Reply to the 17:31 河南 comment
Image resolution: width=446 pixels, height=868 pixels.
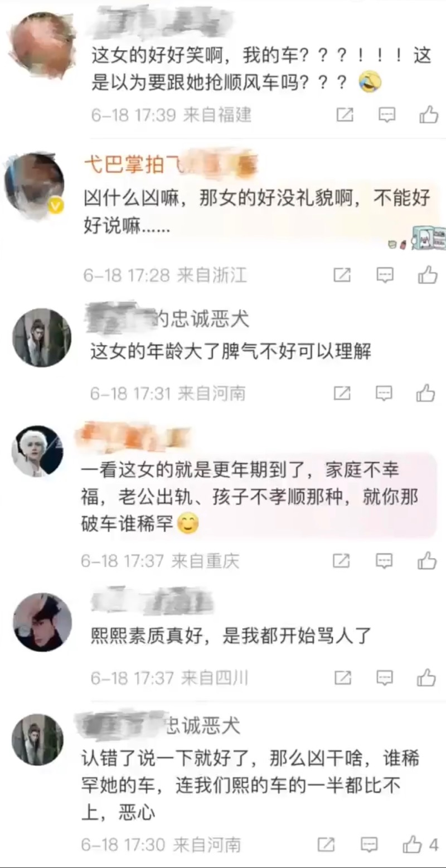click(384, 393)
